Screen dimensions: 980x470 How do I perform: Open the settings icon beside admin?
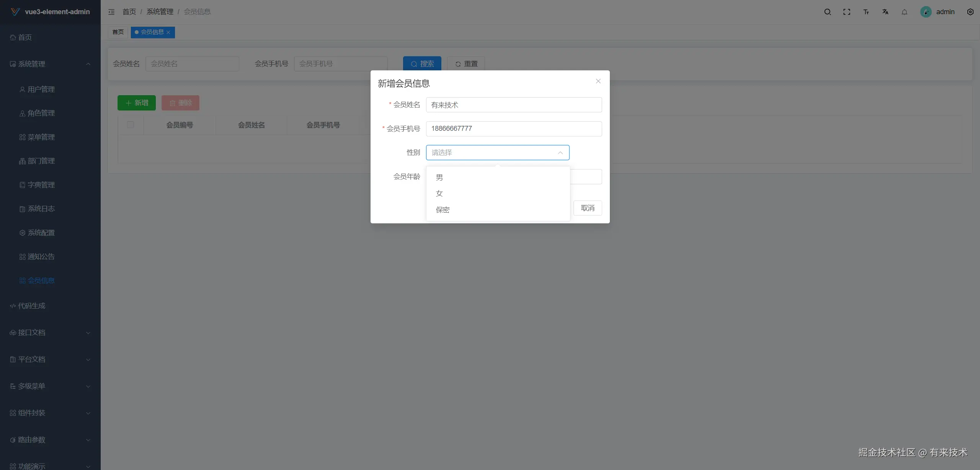970,12
